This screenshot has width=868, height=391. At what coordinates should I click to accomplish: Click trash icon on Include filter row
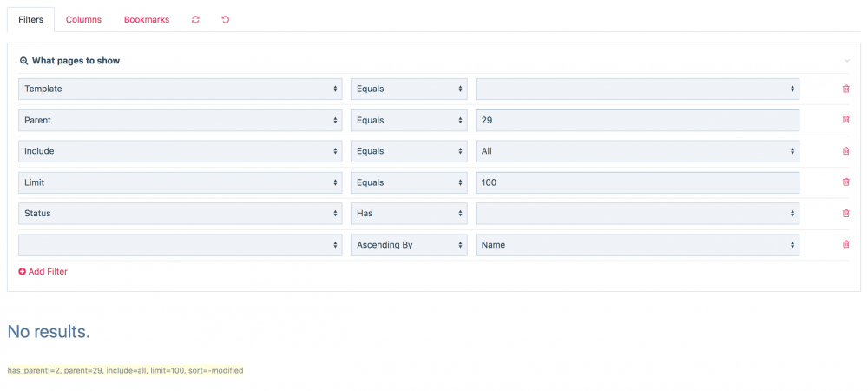845,151
